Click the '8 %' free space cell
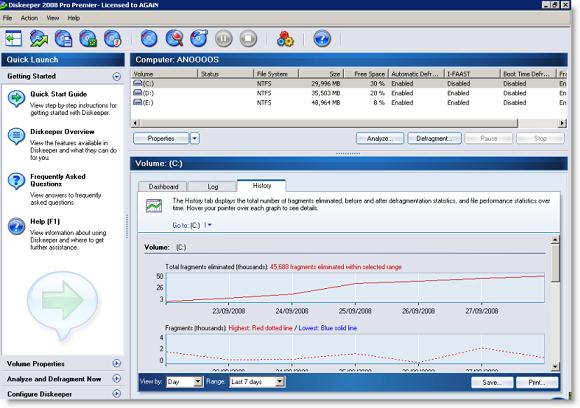The width and height of the screenshot is (580, 408). click(x=379, y=102)
